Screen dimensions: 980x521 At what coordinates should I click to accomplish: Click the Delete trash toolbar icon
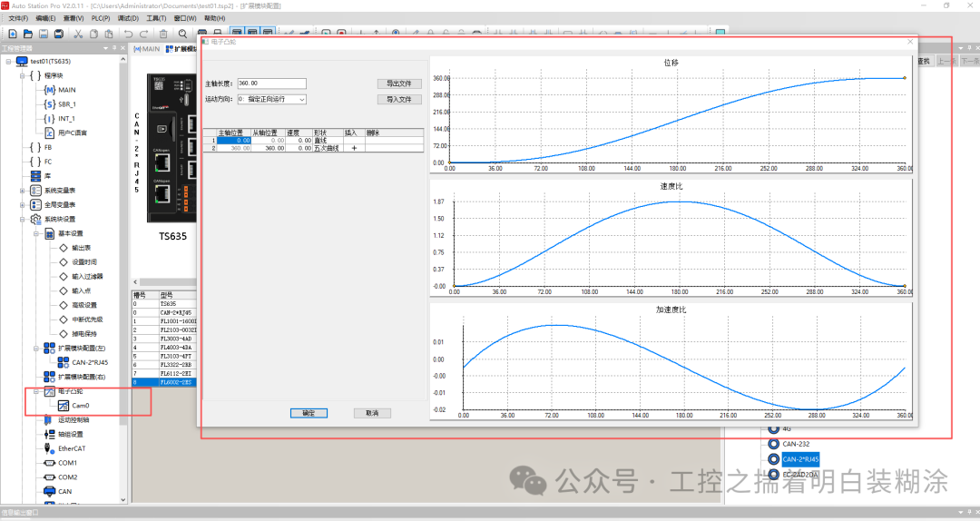163,34
